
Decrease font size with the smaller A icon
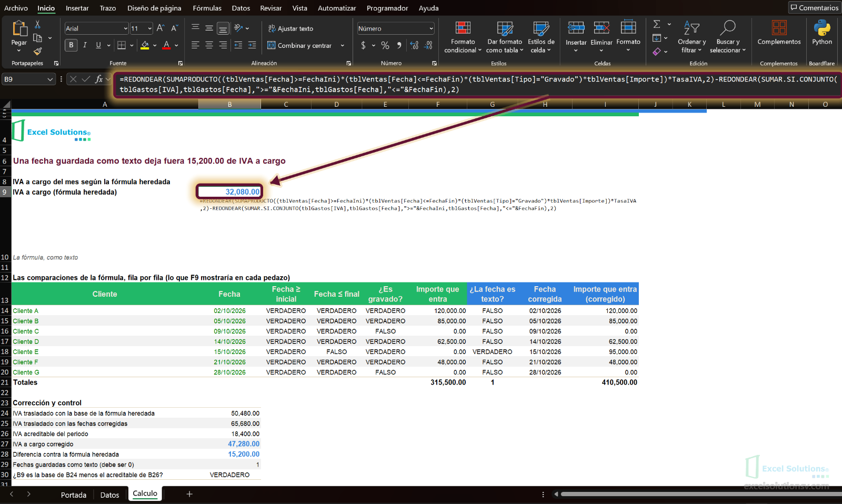pos(174,28)
